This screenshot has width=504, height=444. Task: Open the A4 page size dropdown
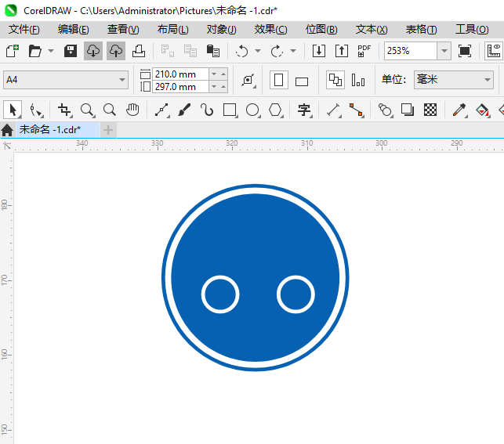66,80
